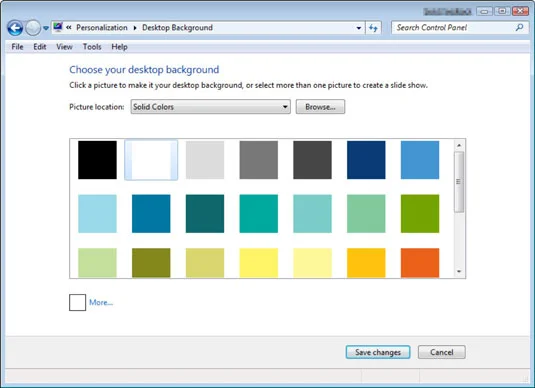Click the Browse... button
Viewport: 535px width, 388px height.
(320, 107)
